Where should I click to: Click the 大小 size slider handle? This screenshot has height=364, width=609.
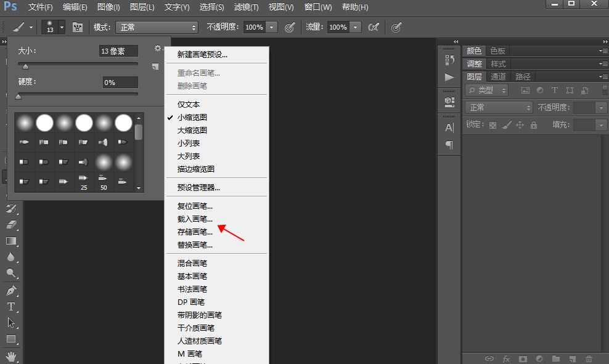(x=26, y=67)
